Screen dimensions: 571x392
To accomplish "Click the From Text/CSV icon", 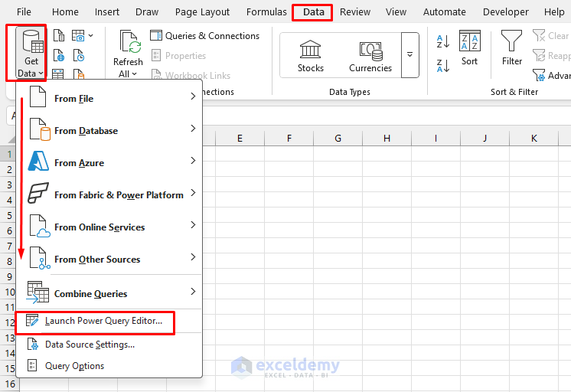I will click(59, 36).
